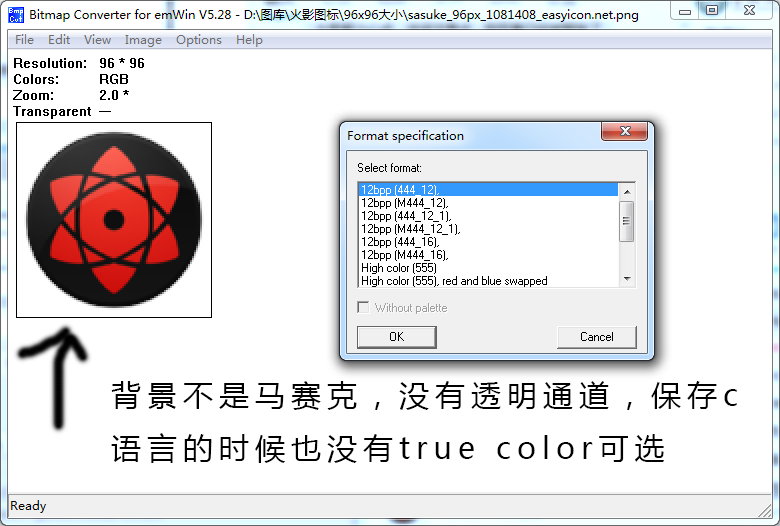This screenshot has width=780, height=526.
Task: Confirm format with the OK button
Action: coord(396,337)
